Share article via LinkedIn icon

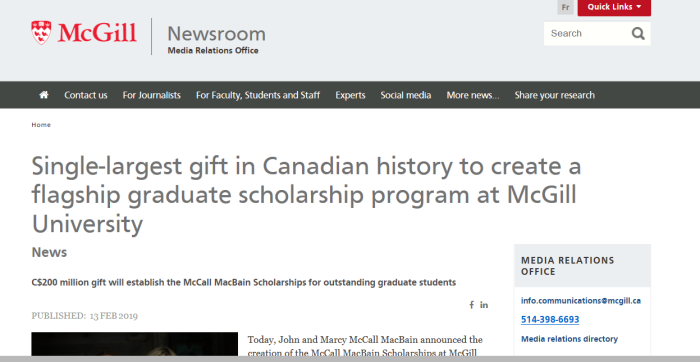point(484,305)
